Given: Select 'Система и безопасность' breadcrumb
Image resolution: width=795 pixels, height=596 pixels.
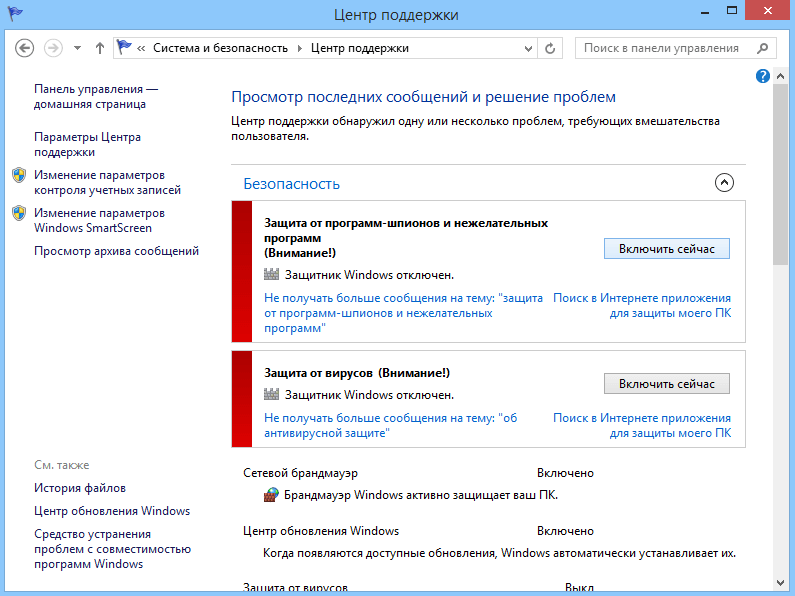Looking at the screenshot, I should [221, 48].
